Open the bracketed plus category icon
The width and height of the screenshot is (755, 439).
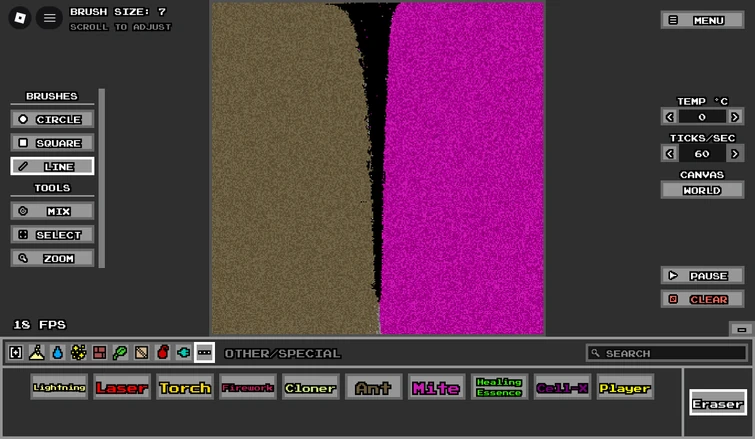[16, 353]
